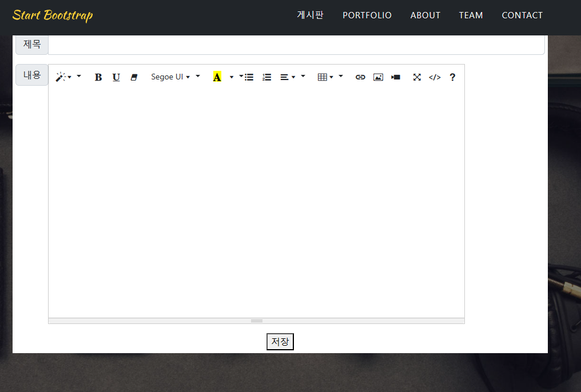Insert an ordered numbered list
This screenshot has width=581, height=392.
pos(267,77)
